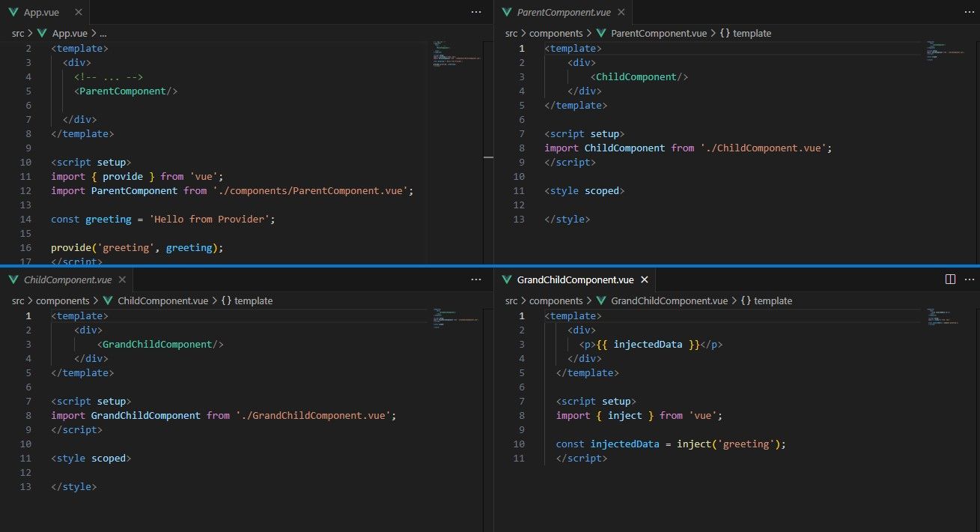This screenshot has width=980, height=532.
Task: Open the components breadcrumb in ParentComponent pane
Action: (x=557, y=33)
